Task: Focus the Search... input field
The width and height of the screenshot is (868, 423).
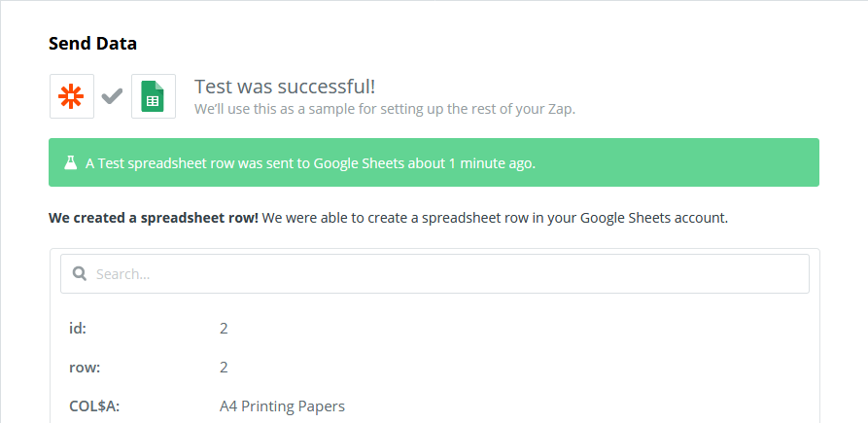Action: (x=434, y=273)
